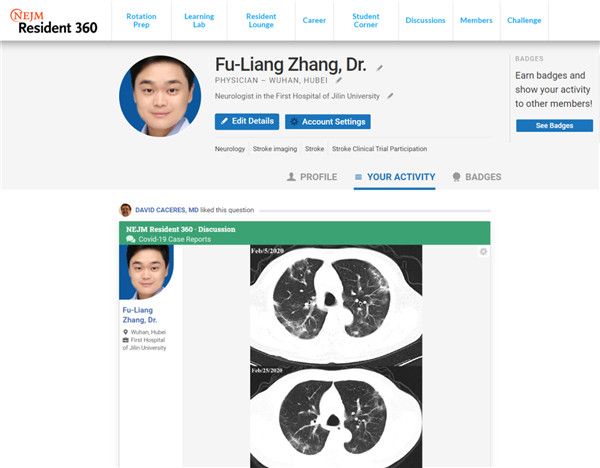
Task: Click the speech bubble icon by Covid-19 Case Reports
Action: click(130, 239)
